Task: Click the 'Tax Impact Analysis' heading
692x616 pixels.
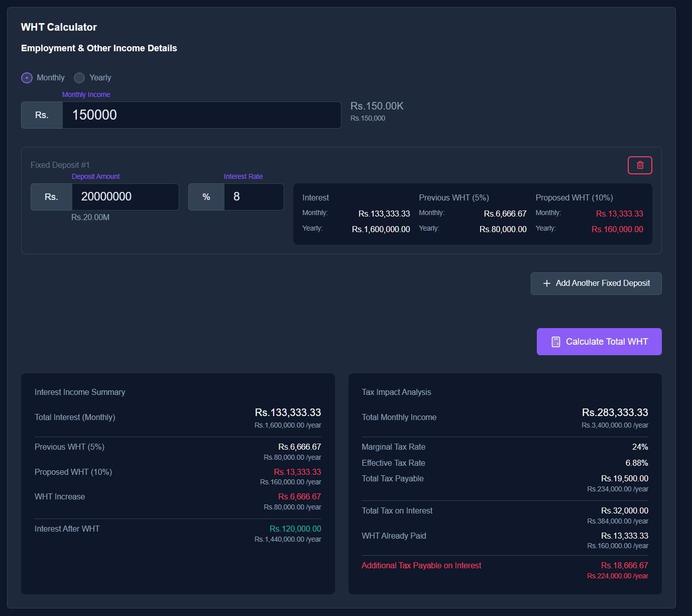Action: click(396, 392)
